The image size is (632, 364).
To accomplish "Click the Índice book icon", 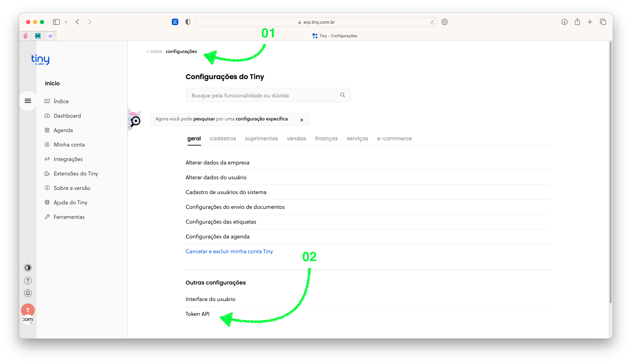I will pyautogui.click(x=47, y=101).
